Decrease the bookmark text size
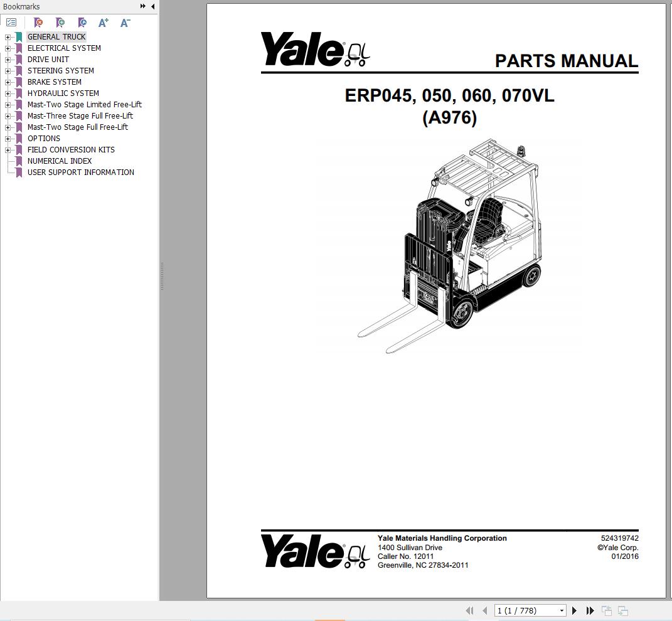This screenshot has height=621, width=672. point(124,22)
